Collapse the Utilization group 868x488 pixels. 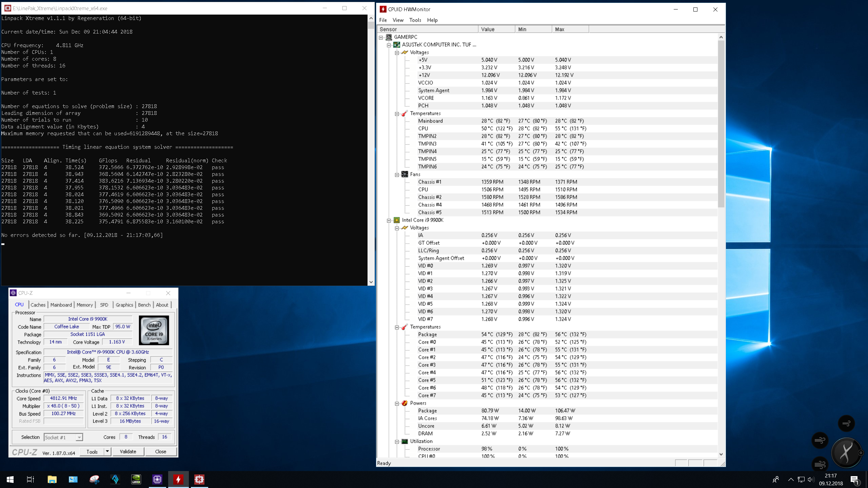pyautogui.click(x=397, y=442)
